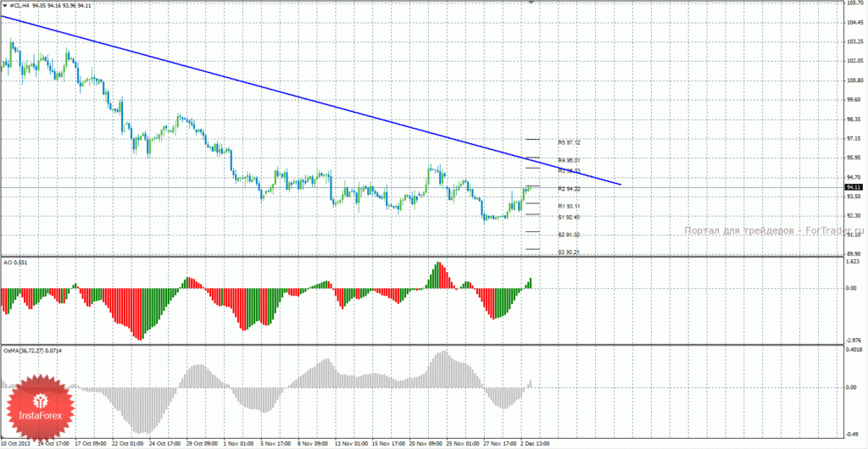Viewport: 868px width, 449px height.
Task: Click the R5 97.12 pivot level label
Action: coord(569,142)
